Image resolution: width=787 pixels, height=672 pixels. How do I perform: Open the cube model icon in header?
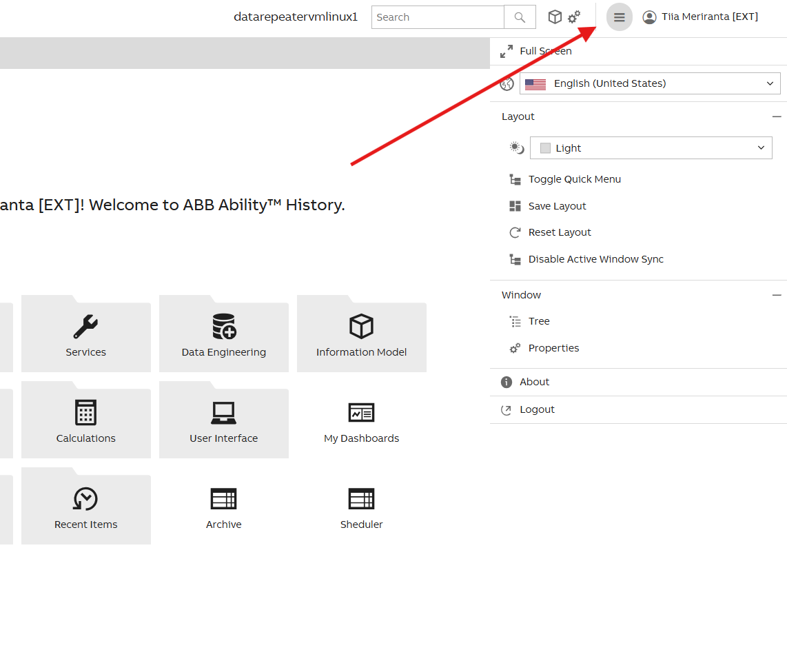(555, 17)
